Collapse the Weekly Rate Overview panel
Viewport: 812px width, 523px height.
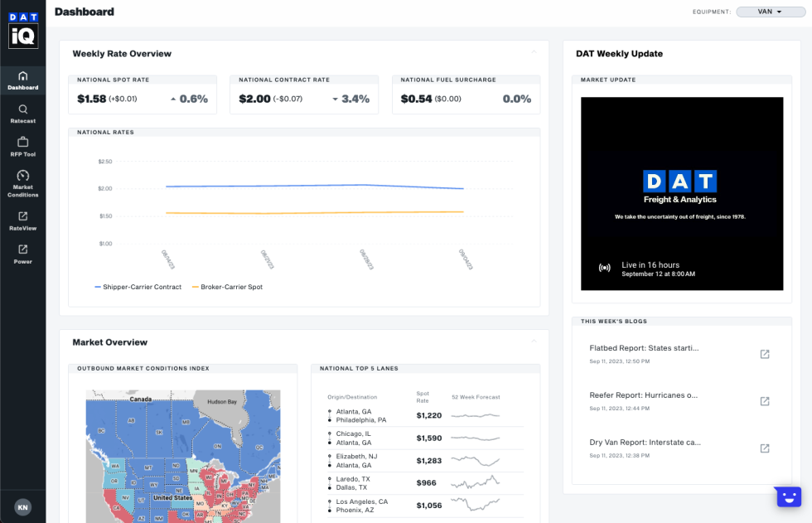click(534, 52)
